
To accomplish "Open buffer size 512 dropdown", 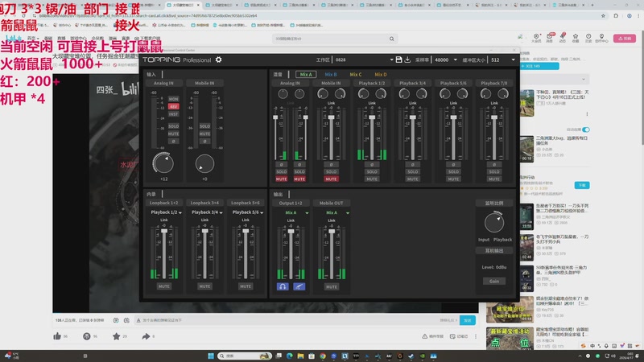I will [x=513, y=60].
